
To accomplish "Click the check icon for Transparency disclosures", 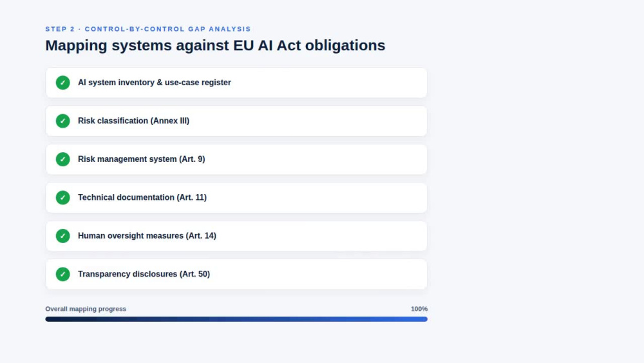I will (63, 274).
